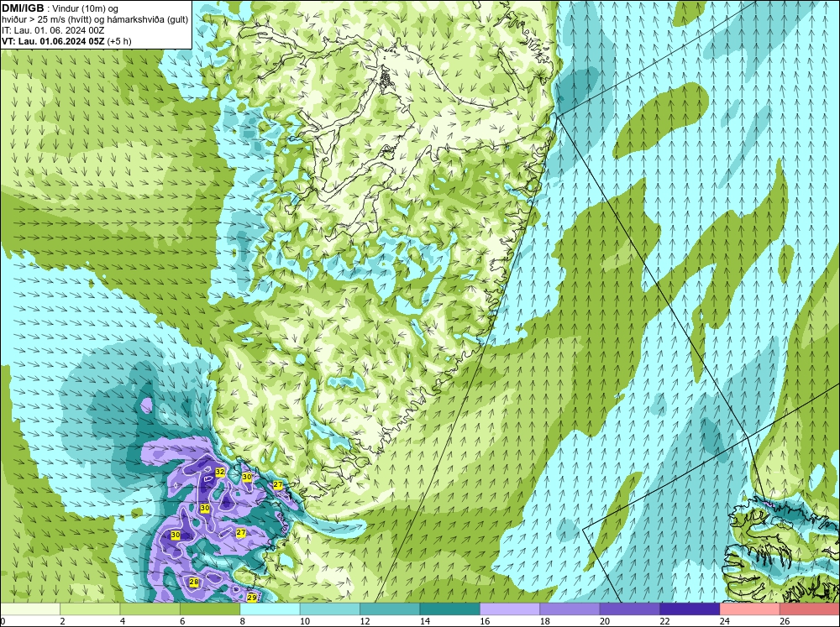This screenshot has height=627, width=840.
Task: Pick the salmon swatch above 26 m/s
Action: click(810, 609)
